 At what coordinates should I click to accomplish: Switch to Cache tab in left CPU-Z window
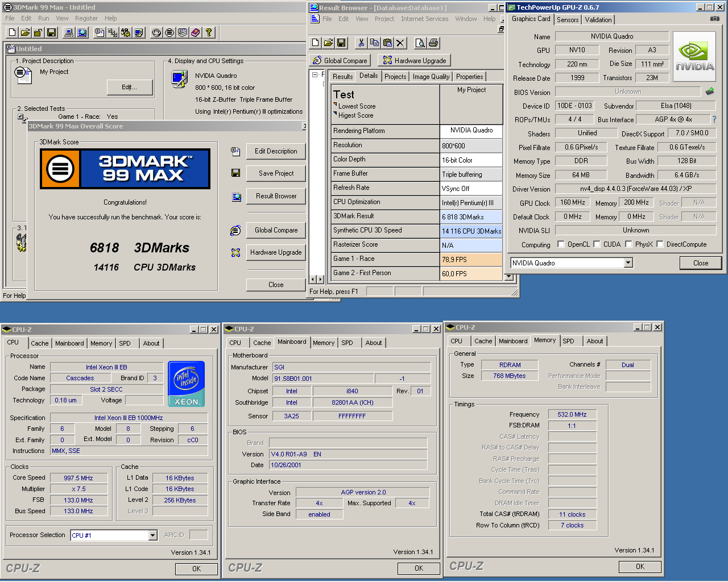tap(40, 343)
